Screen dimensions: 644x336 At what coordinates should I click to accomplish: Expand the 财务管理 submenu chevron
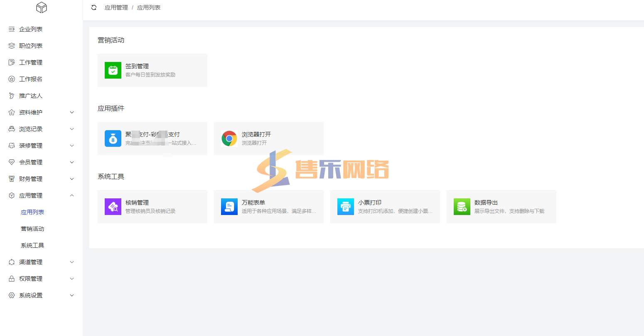point(72,179)
